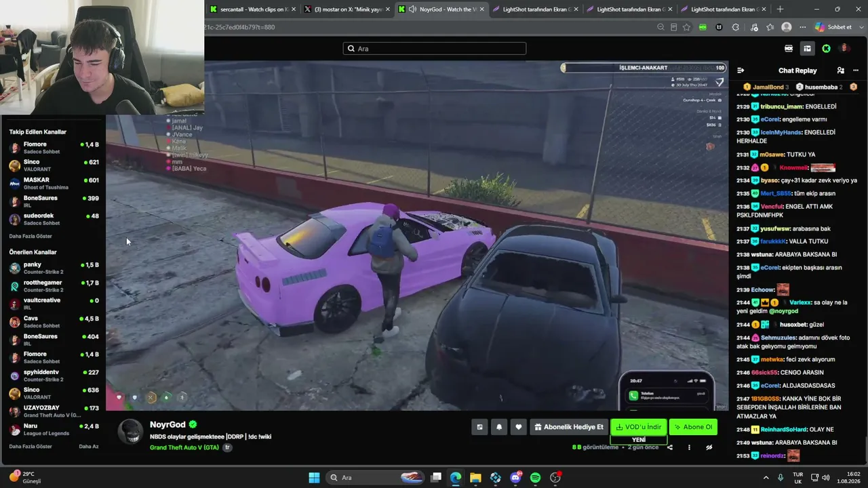The width and height of the screenshot is (868, 488).
Task: Open Microsoft Edge from the taskbar
Action: [x=456, y=478]
